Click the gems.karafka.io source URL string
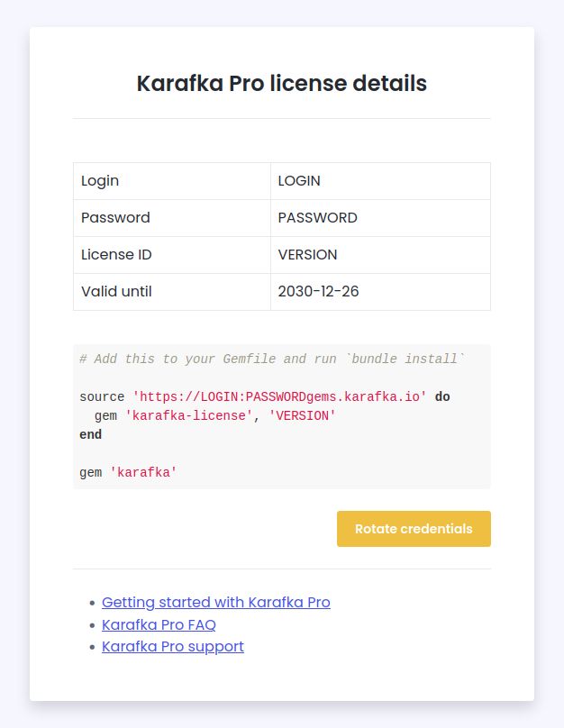The height and width of the screenshot is (728, 564). [x=279, y=396]
